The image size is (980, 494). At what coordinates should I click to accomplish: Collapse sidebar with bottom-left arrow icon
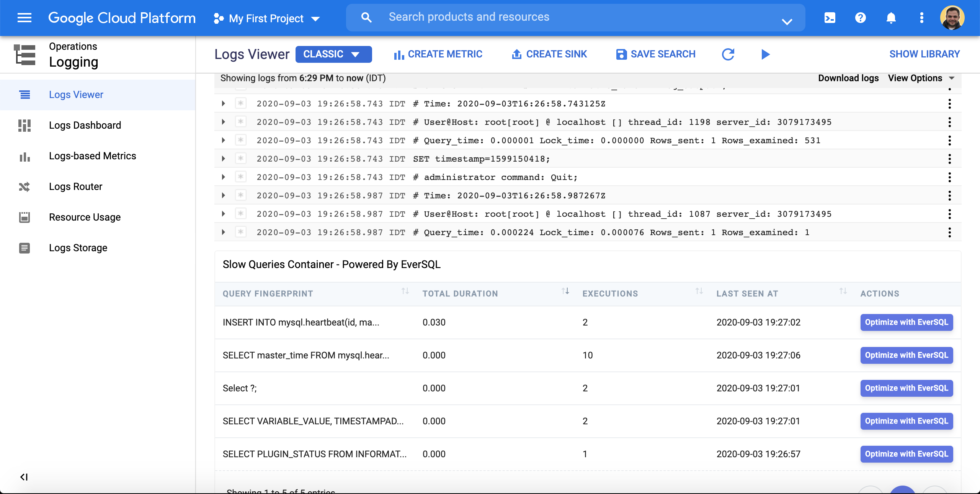point(24,477)
